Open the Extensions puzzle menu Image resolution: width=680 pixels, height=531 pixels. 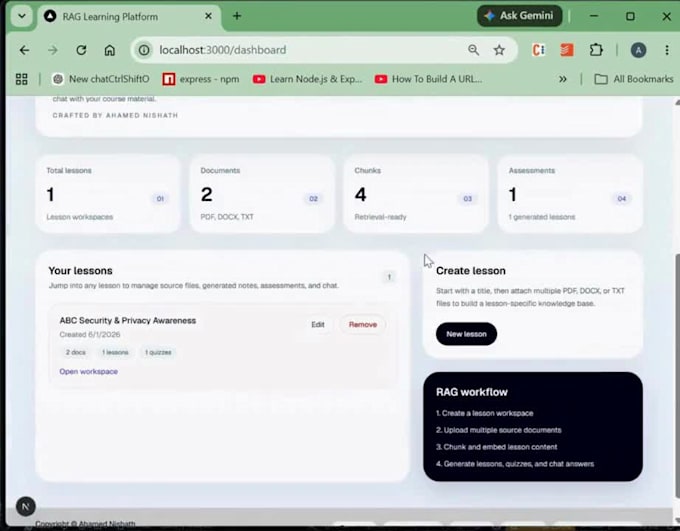point(596,50)
